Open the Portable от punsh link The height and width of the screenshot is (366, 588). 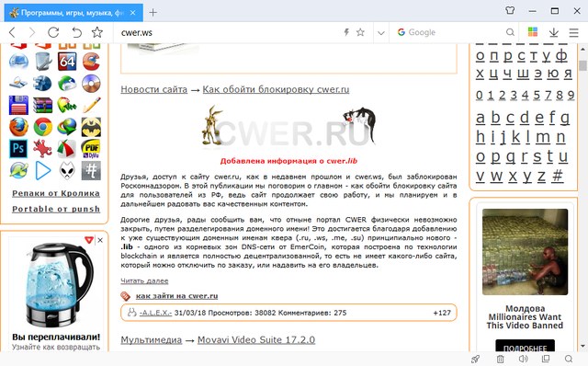56,209
